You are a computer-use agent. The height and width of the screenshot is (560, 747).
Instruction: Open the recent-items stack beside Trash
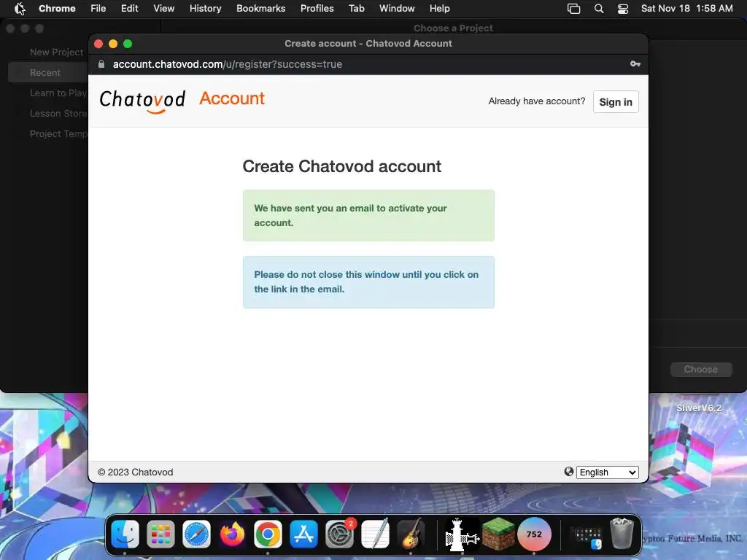(x=586, y=536)
